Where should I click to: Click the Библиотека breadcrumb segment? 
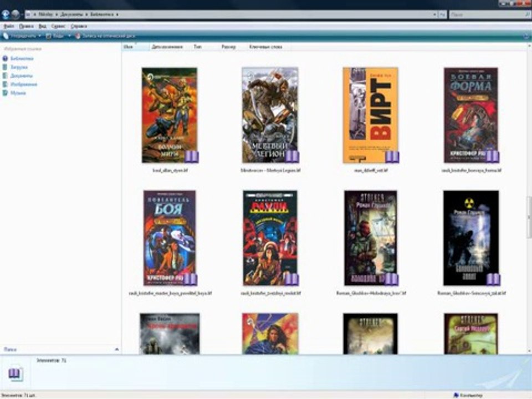[x=102, y=14]
